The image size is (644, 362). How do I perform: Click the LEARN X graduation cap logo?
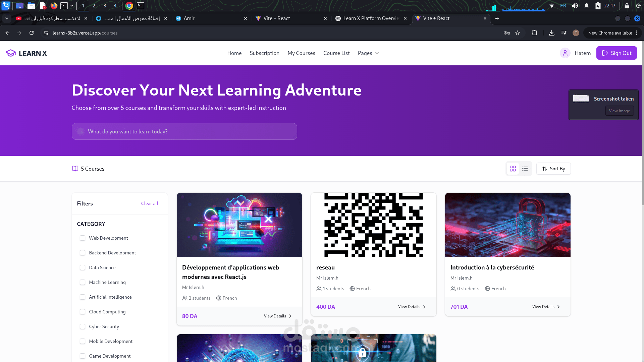click(11, 53)
